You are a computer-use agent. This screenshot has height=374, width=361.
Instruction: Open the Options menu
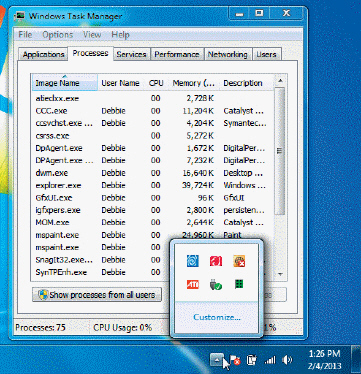coord(57,35)
